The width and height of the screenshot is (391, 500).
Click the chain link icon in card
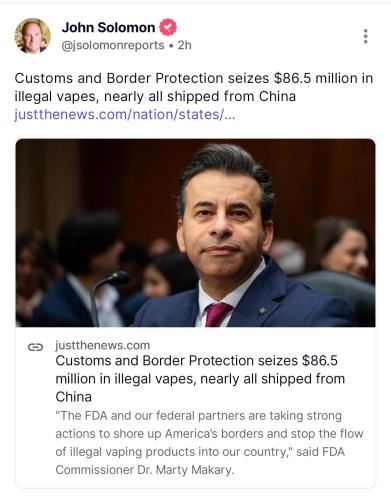click(x=35, y=347)
